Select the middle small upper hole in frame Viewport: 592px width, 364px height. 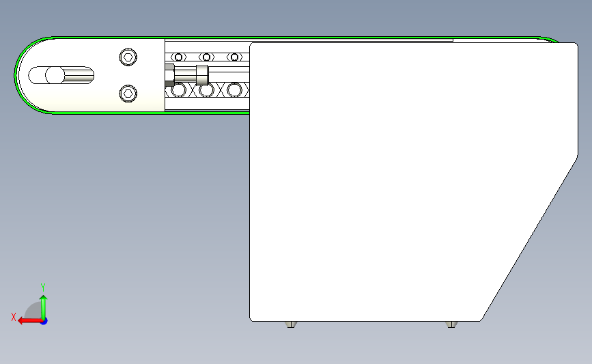(x=206, y=57)
